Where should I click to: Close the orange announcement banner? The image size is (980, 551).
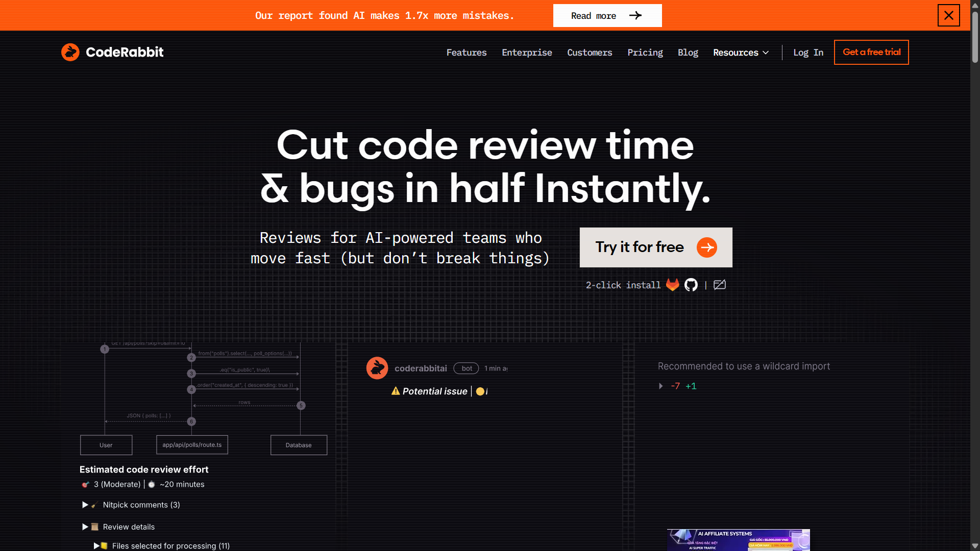click(949, 15)
